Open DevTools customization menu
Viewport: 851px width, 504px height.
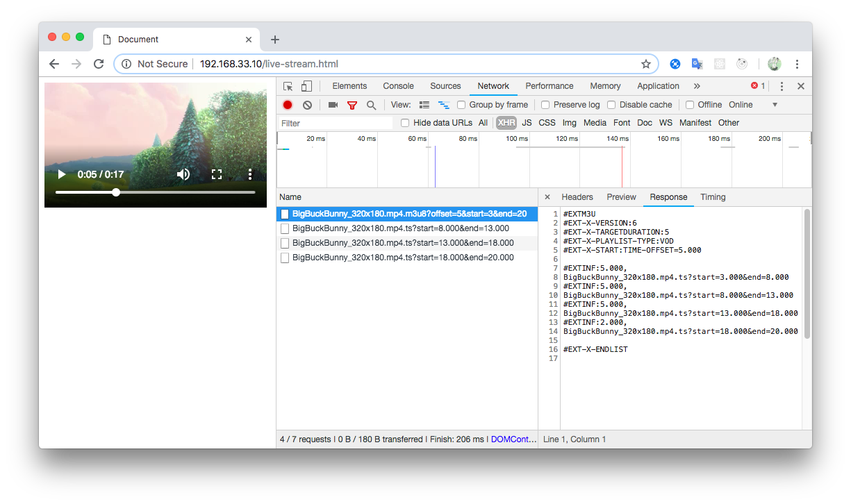782,85
